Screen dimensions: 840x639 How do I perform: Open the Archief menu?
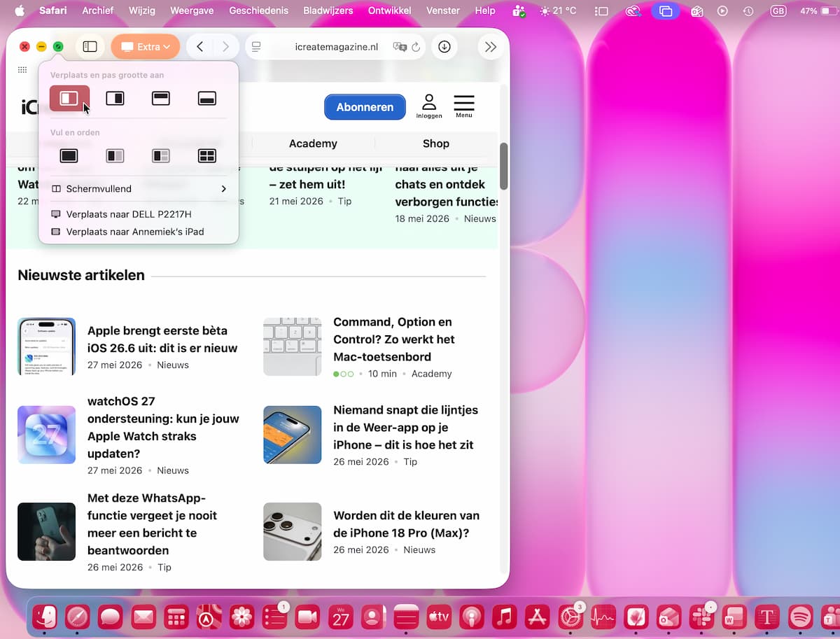[98, 10]
